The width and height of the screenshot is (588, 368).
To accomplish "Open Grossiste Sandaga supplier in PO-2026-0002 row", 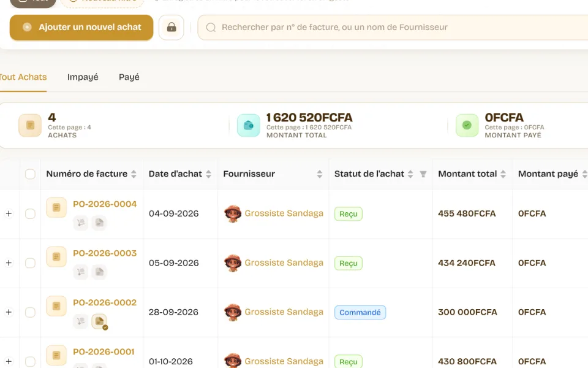I will coord(284,312).
